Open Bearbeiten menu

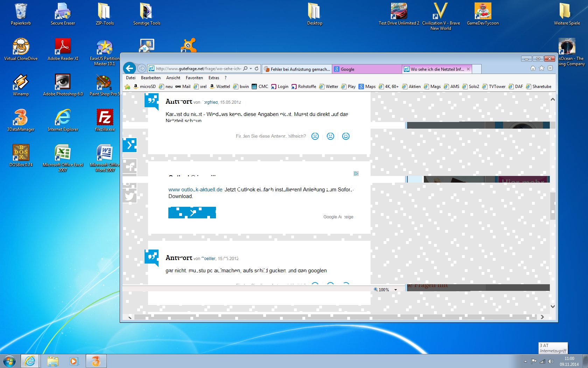(151, 78)
